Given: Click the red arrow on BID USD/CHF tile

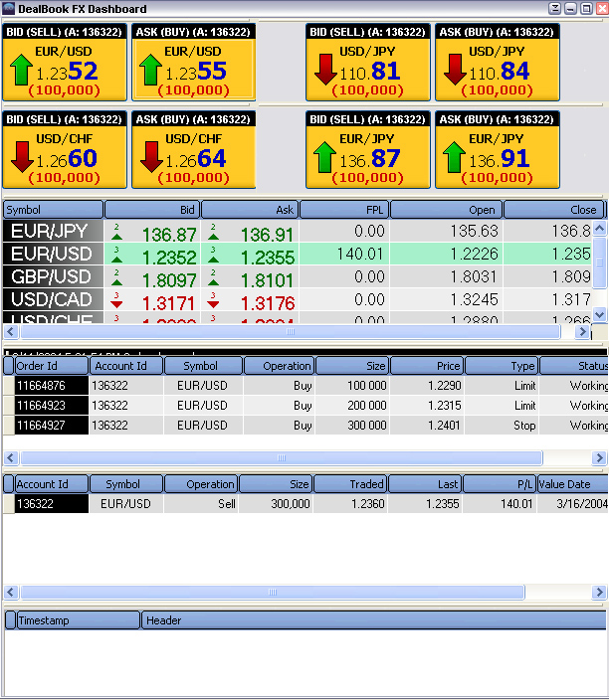Looking at the screenshot, I should pos(22,156).
